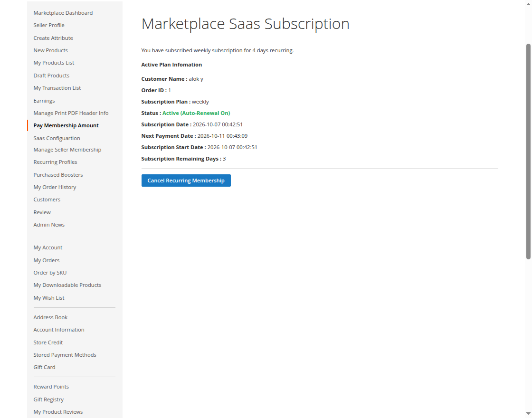
Task: Click "Active Plan Infomation" label
Action: point(171,65)
